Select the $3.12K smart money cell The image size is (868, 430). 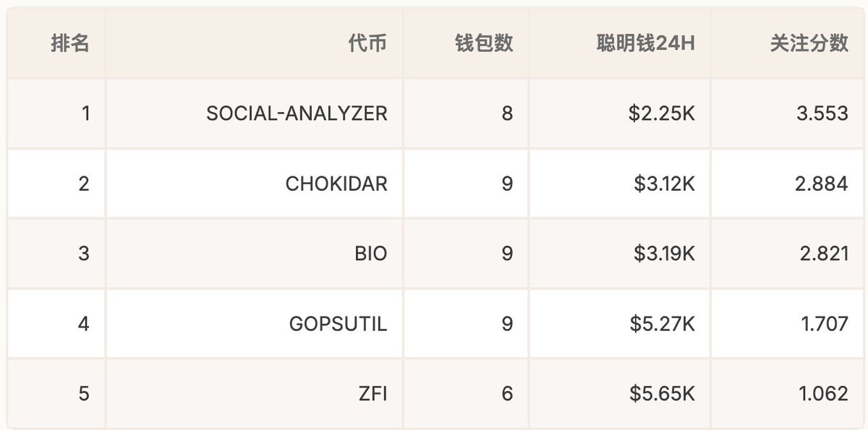pos(664,184)
